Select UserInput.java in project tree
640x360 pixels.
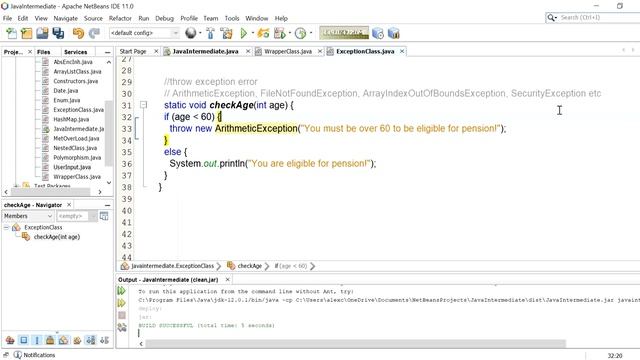tap(72, 167)
